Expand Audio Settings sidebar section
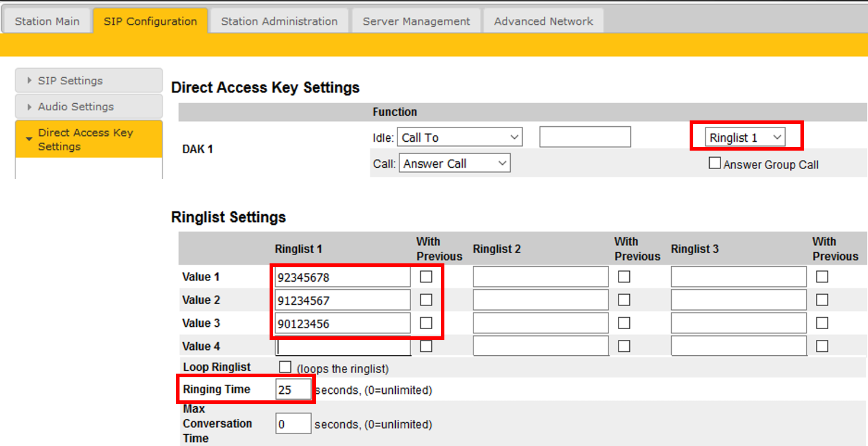Viewport: 868px width, 446px height. [88, 107]
